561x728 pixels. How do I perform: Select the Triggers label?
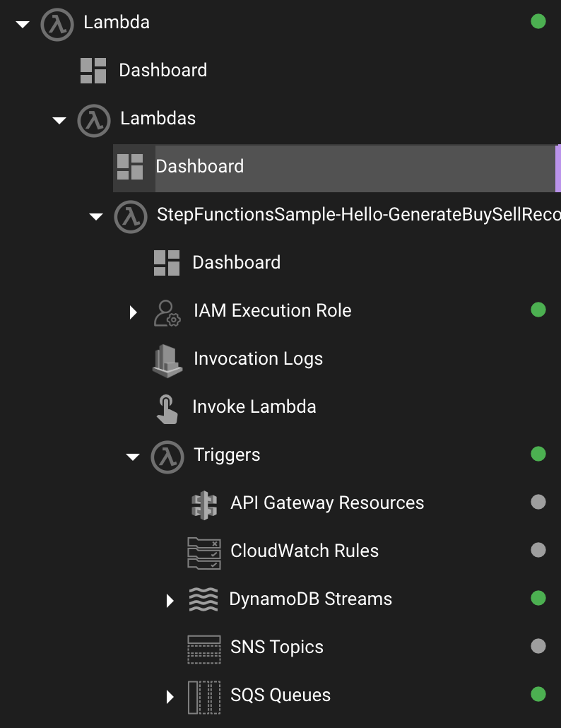pos(227,455)
